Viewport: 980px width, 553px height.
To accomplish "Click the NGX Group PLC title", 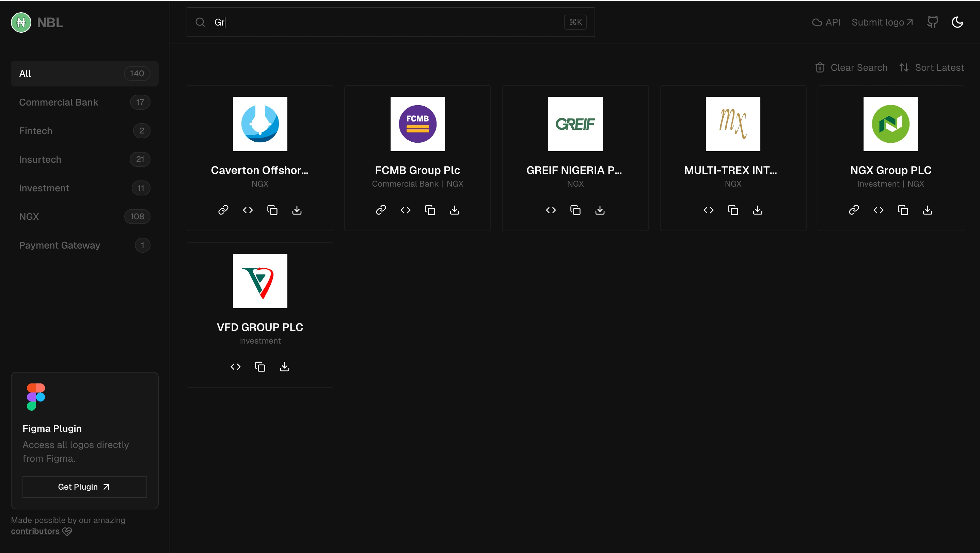I will click(890, 170).
